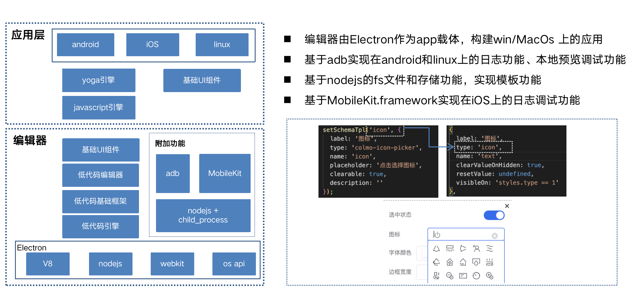Click code line type: 'icon'
The image size is (644, 296).
point(479,147)
